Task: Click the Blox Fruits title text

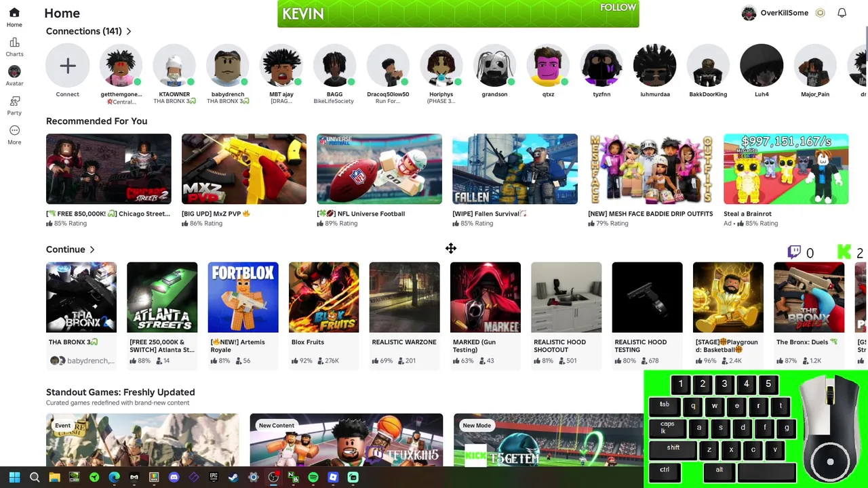Action: click(x=308, y=342)
